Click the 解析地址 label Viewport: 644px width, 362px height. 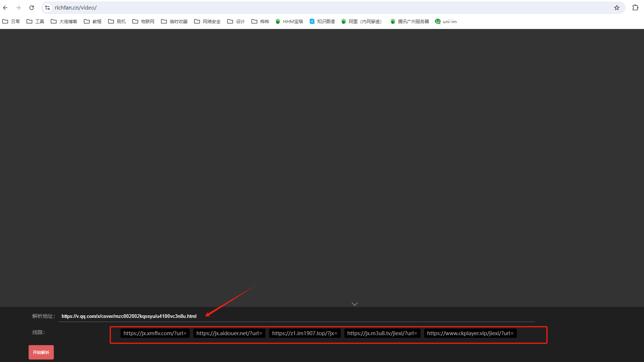pos(43,316)
